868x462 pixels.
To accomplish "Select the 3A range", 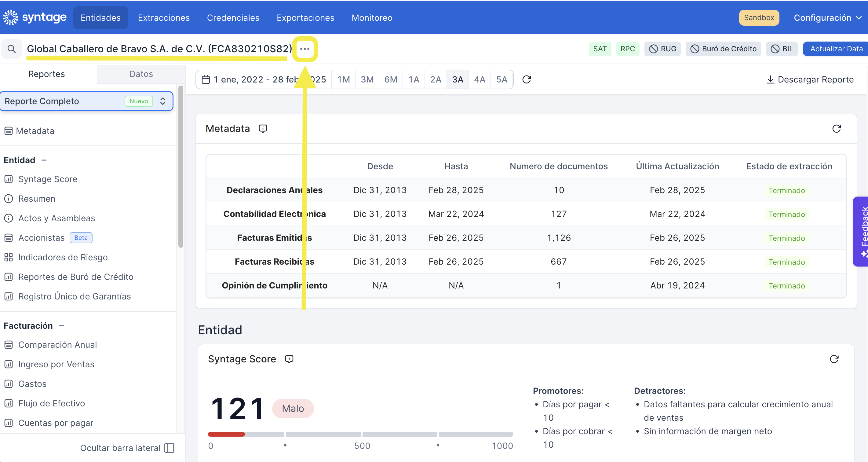I will [x=458, y=79].
